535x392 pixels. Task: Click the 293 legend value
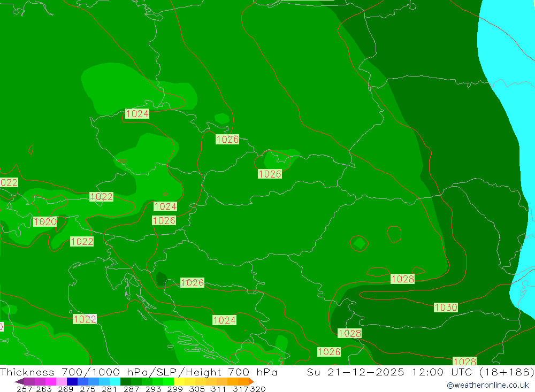pos(153,389)
